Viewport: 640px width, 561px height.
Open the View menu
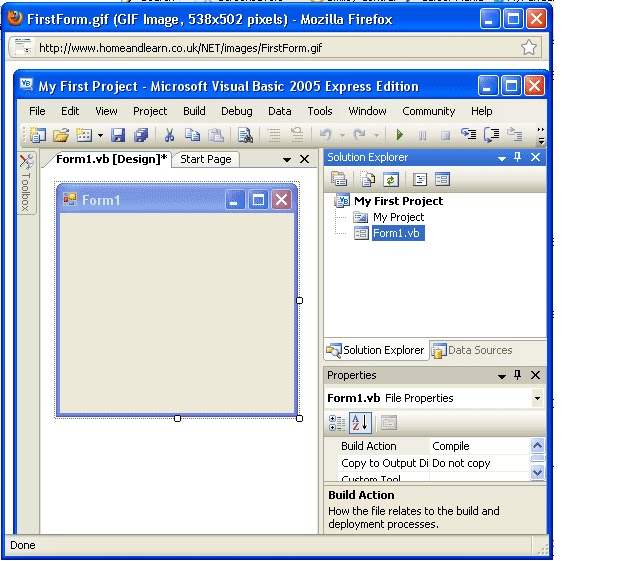[x=106, y=111]
